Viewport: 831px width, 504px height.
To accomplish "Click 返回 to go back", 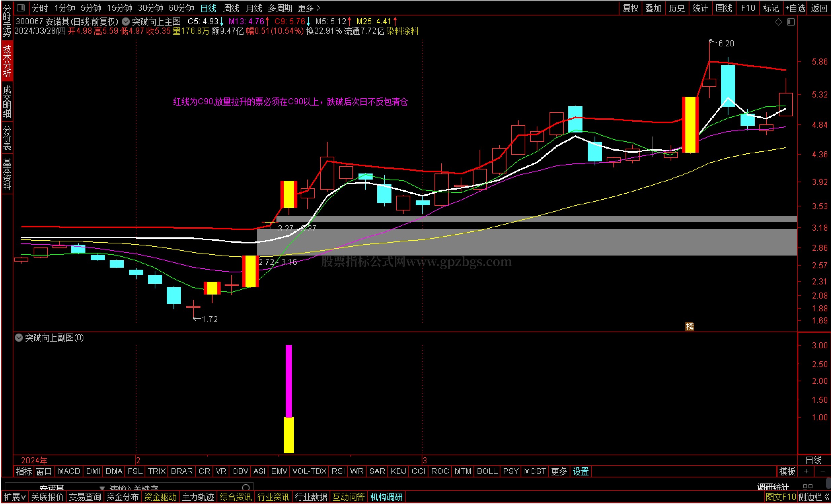I will coord(819,8).
